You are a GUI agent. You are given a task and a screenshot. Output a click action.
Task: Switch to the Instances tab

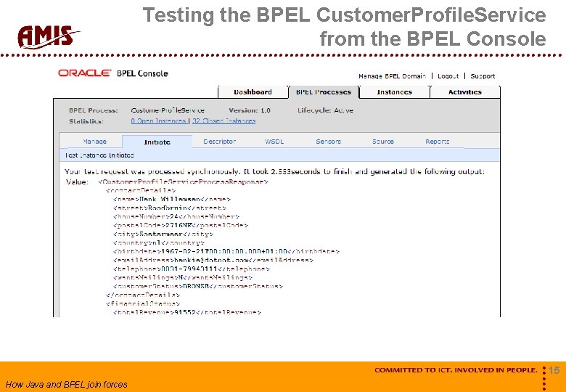(394, 92)
